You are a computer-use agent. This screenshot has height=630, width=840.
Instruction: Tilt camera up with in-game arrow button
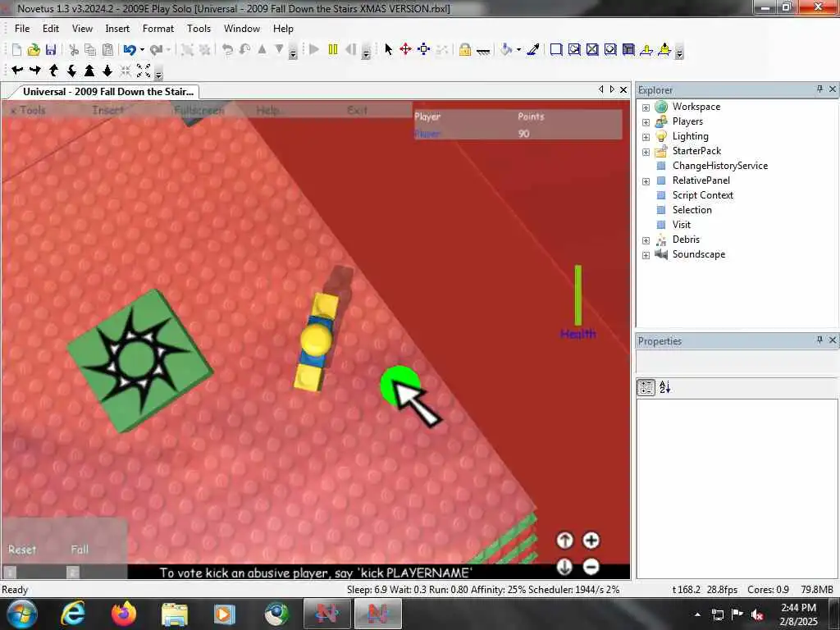[x=564, y=541]
